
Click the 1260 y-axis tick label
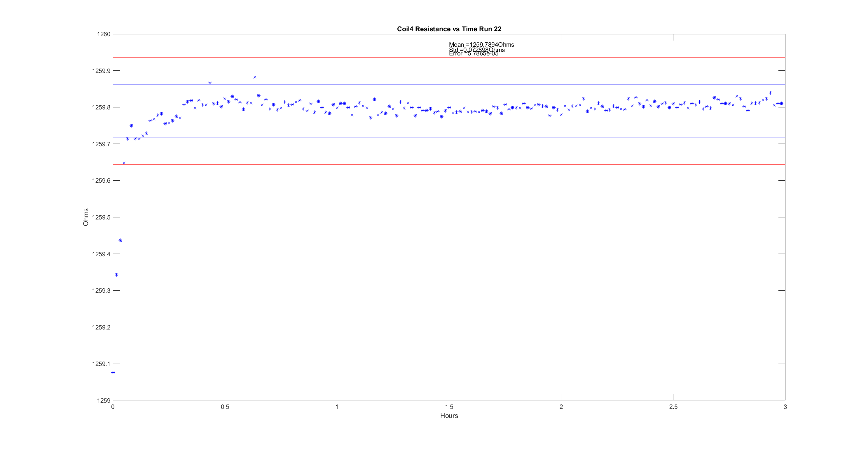coord(104,34)
